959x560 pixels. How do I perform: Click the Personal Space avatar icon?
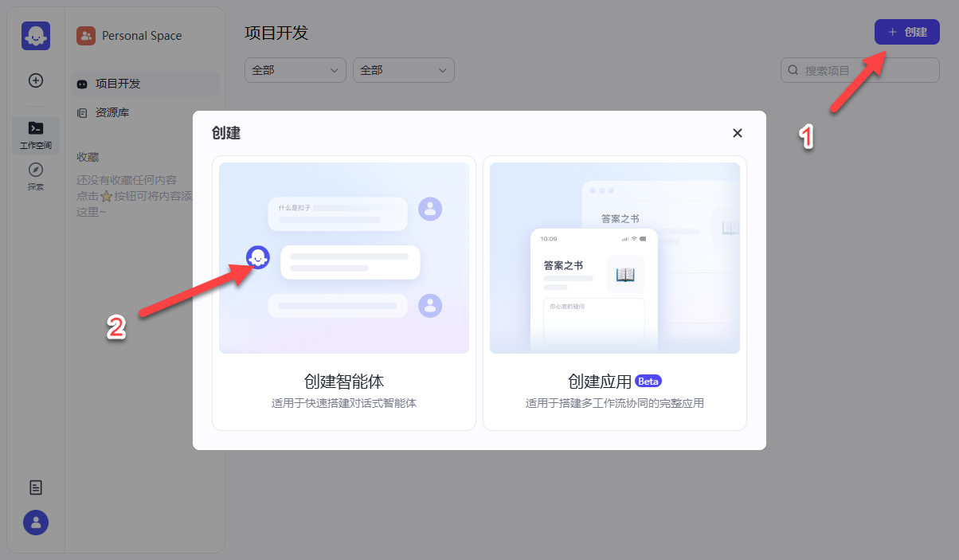(x=86, y=35)
